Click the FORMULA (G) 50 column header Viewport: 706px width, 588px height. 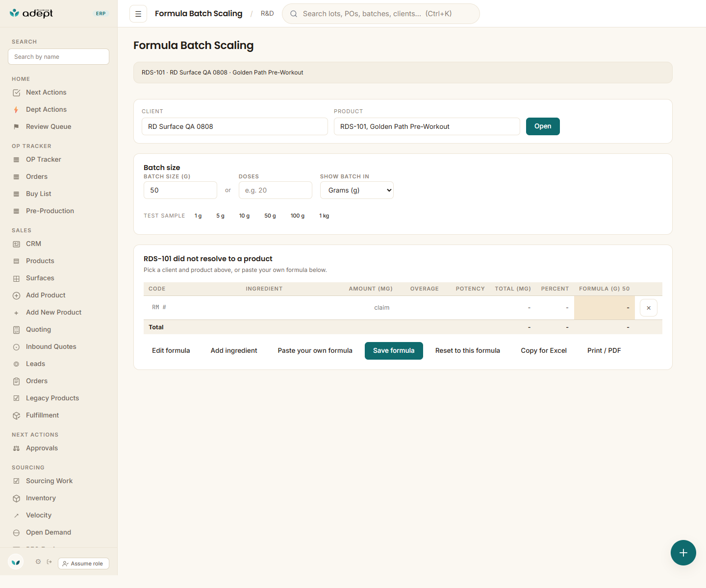605,289
